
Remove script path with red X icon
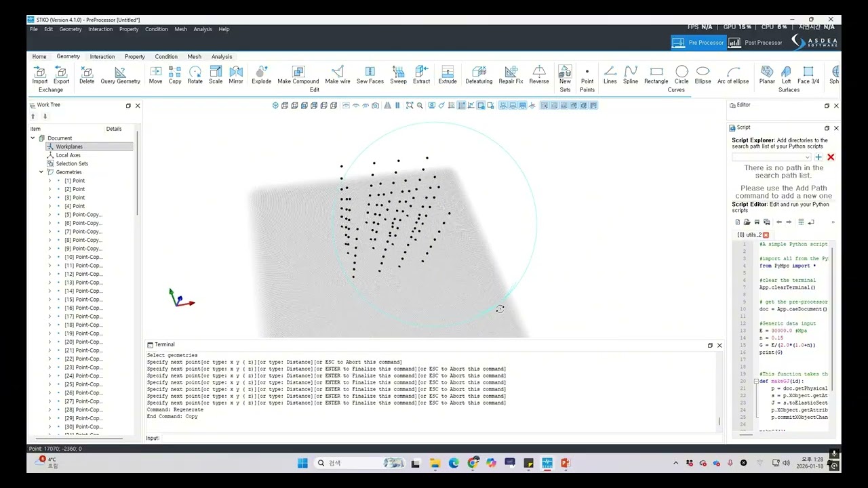[831, 157]
